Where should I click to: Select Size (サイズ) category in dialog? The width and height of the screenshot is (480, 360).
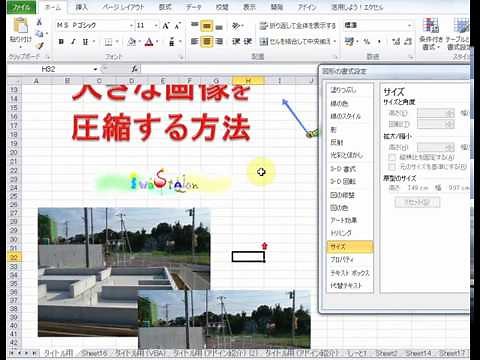click(350, 247)
